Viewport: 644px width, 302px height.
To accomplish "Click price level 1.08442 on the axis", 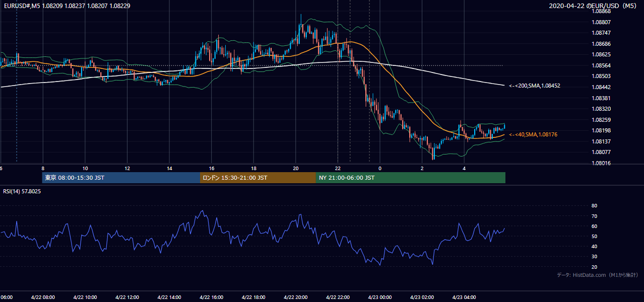I will tap(601, 87).
